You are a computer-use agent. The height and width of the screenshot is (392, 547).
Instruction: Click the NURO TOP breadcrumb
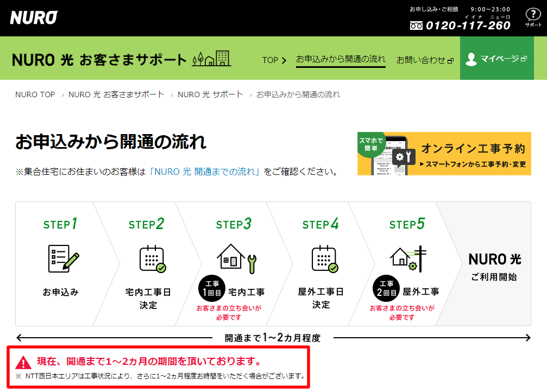click(35, 94)
